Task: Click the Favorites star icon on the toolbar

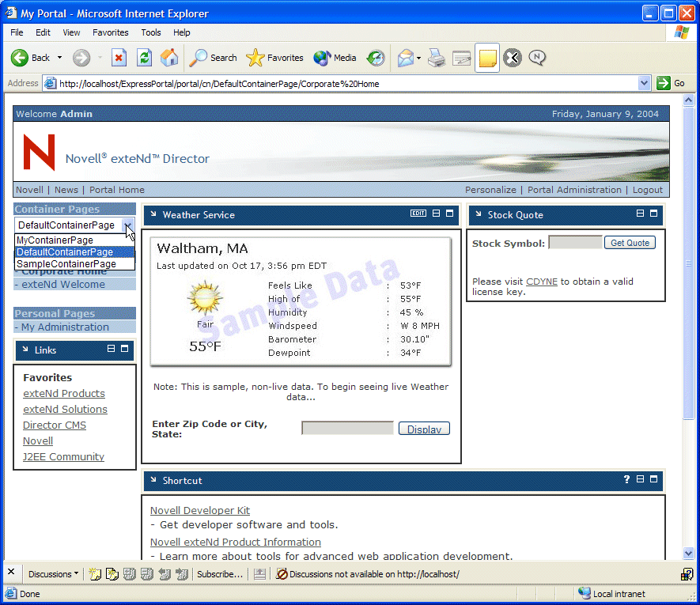Action: tap(254, 58)
